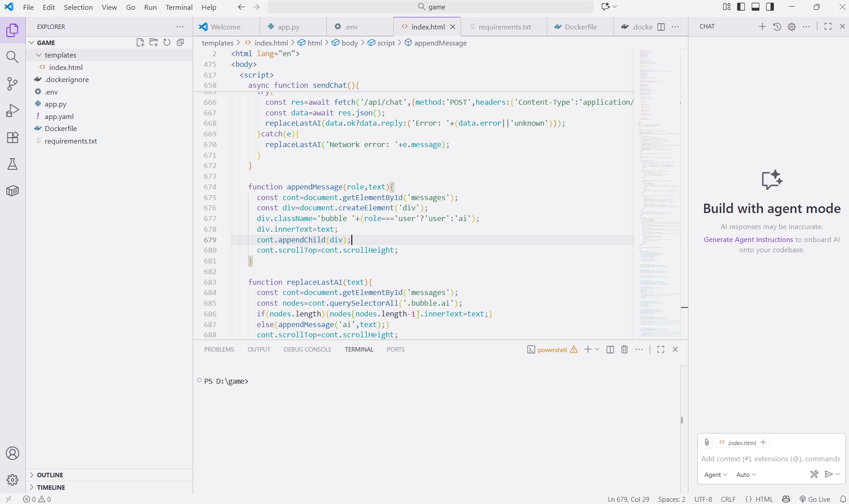This screenshot has width=849, height=504.
Task: Split the terminal pane
Action: (x=610, y=349)
